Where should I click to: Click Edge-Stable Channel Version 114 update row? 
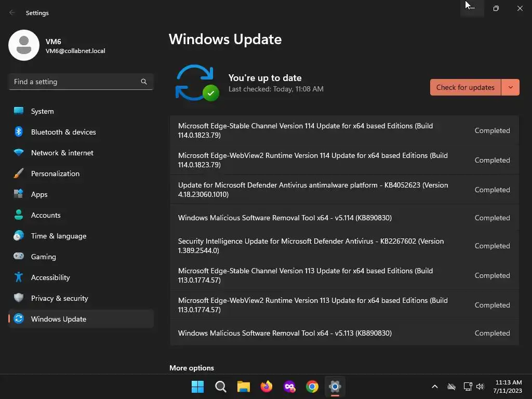point(344,130)
